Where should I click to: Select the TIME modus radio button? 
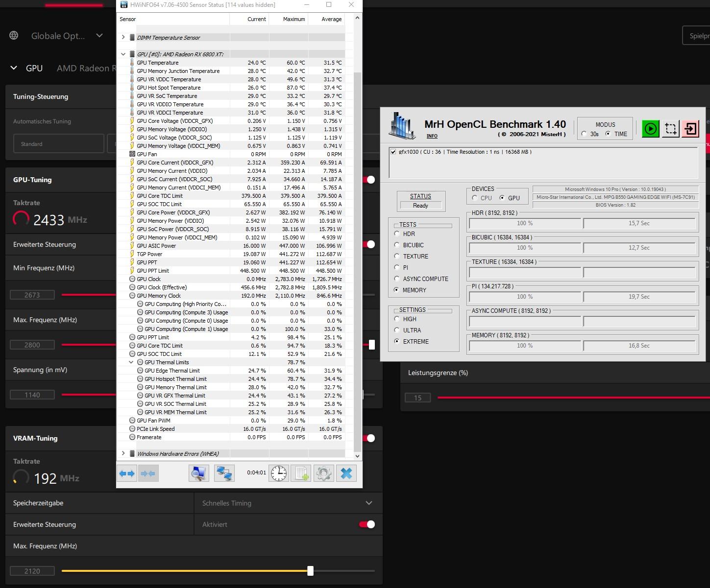tap(608, 134)
